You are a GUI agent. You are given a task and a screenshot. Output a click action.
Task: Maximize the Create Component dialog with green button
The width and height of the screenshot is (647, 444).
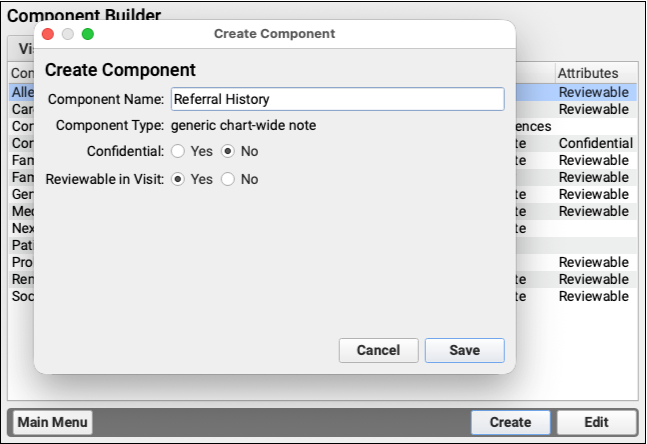pyautogui.click(x=87, y=34)
